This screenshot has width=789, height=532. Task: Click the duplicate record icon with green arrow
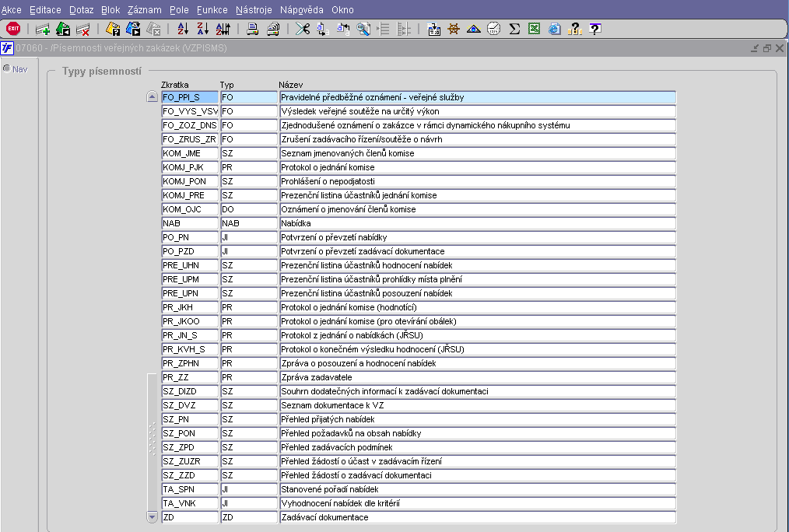[x=63, y=29]
